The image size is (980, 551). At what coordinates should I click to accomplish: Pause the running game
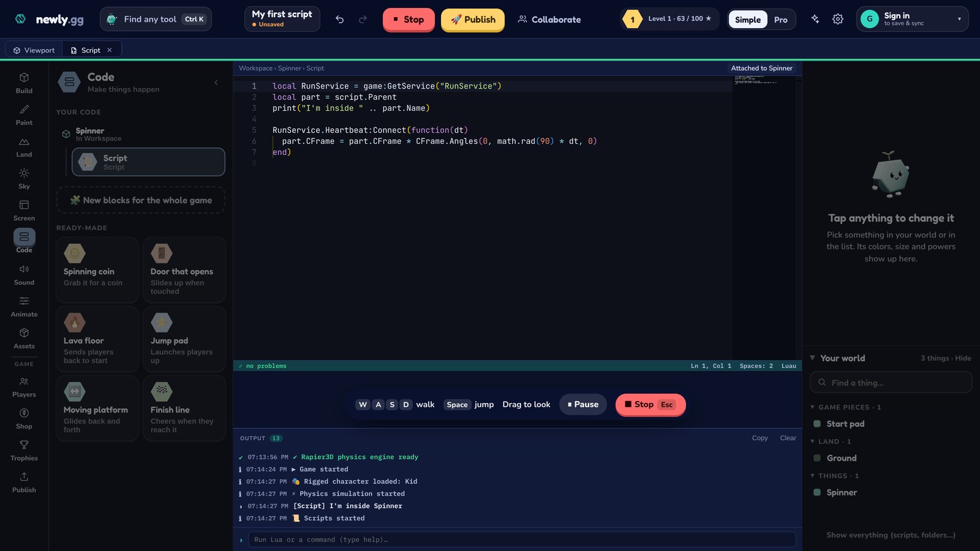(583, 405)
